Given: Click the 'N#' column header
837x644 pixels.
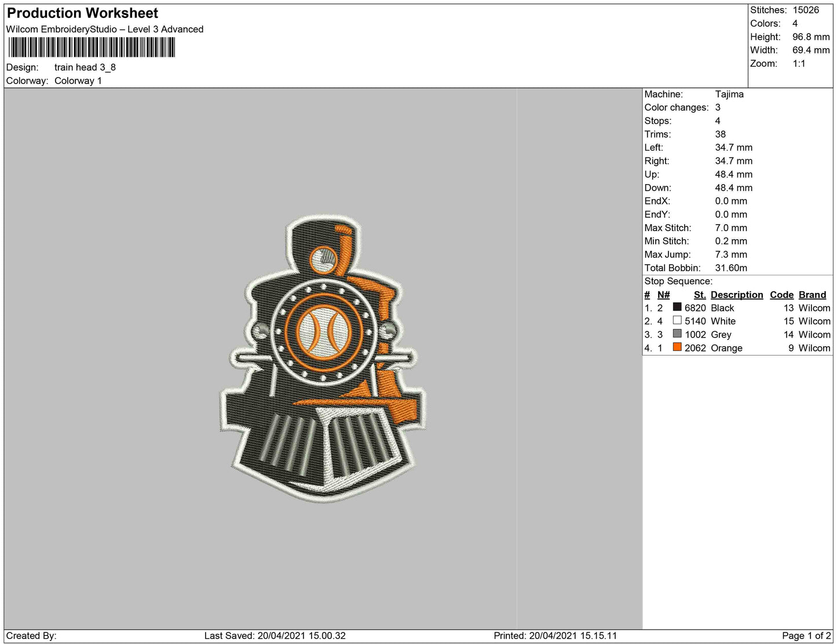Looking at the screenshot, I should [663, 294].
